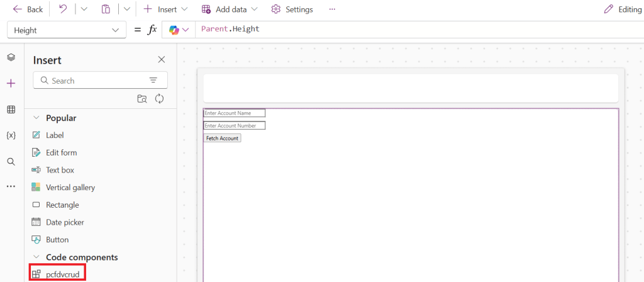
Task: Click the Search magnifier in left rail
Action: coord(11,162)
